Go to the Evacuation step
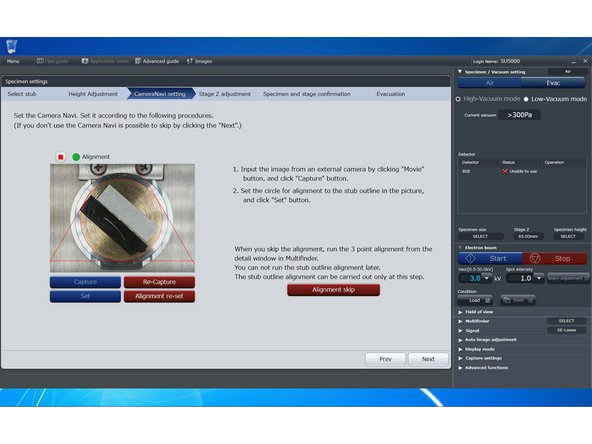 coord(390,94)
